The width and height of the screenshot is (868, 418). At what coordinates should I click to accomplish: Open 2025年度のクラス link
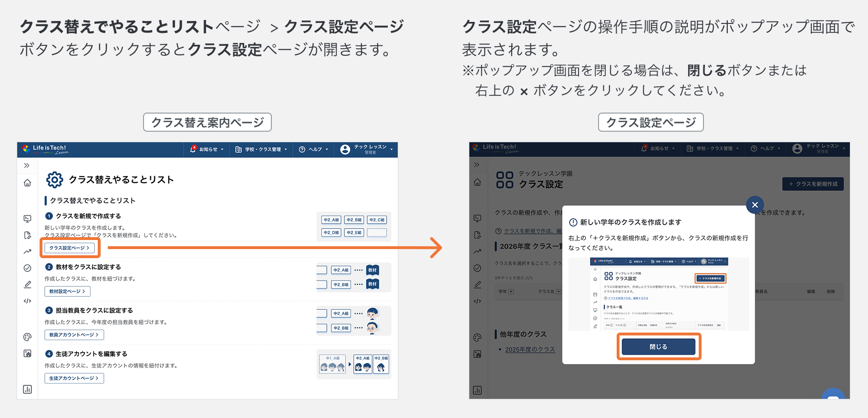click(x=530, y=349)
